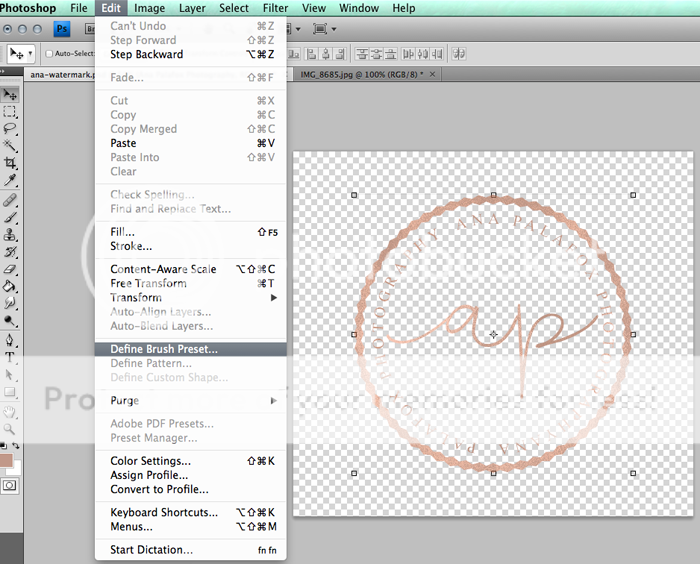Select the Zoom magnifier tool
Screen dimensions: 700x564
coord(10,429)
